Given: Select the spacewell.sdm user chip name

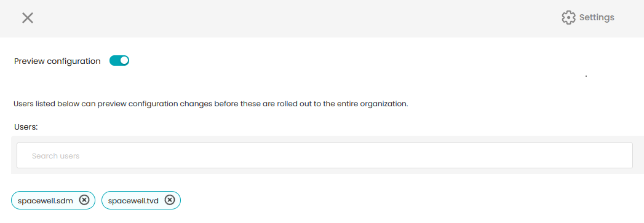Looking at the screenshot, I should [x=46, y=200].
